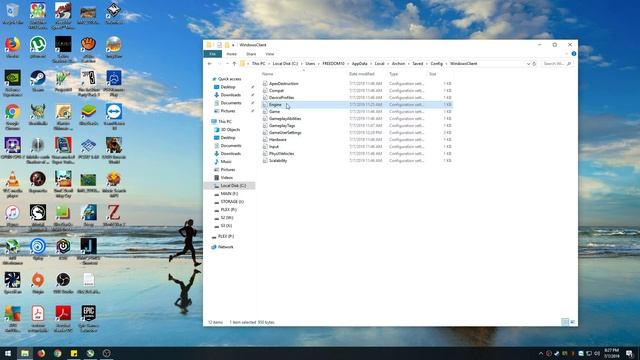
Task: Open the Recycle Bin desktop icon
Action: click(12, 13)
